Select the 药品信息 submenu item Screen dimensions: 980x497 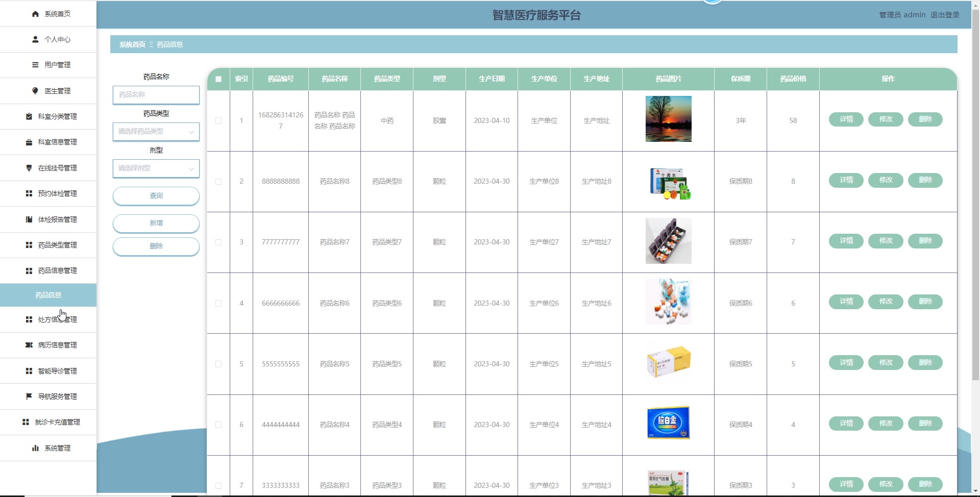pyautogui.click(x=48, y=295)
